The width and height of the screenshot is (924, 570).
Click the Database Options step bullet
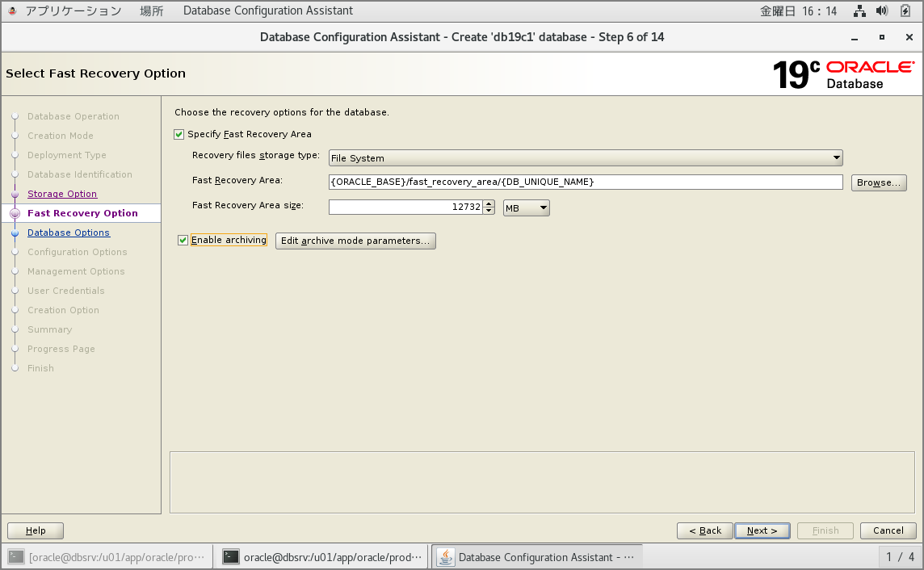(x=15, y=233)
